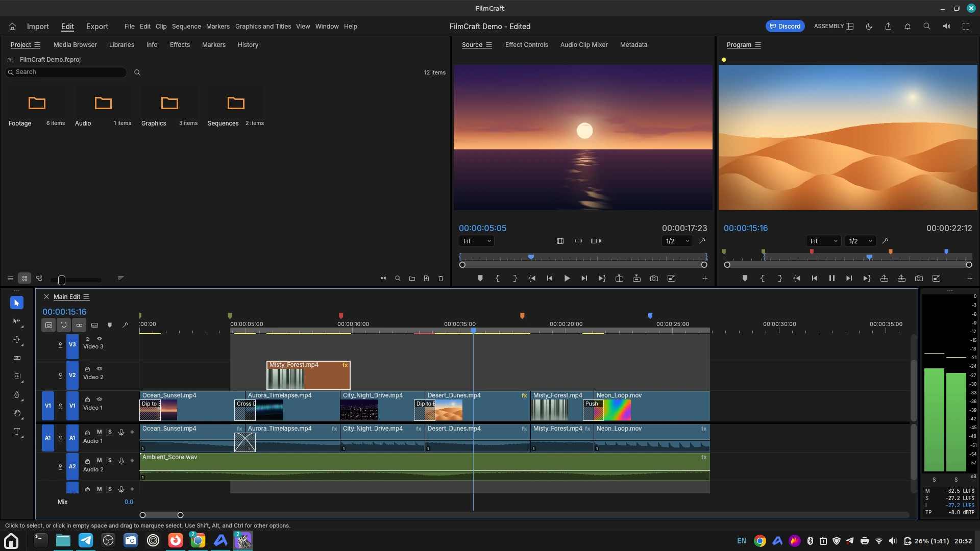Click the trash delete icon in Project panel
Viewport: 980px width, 551px height.
pos(440,279)
